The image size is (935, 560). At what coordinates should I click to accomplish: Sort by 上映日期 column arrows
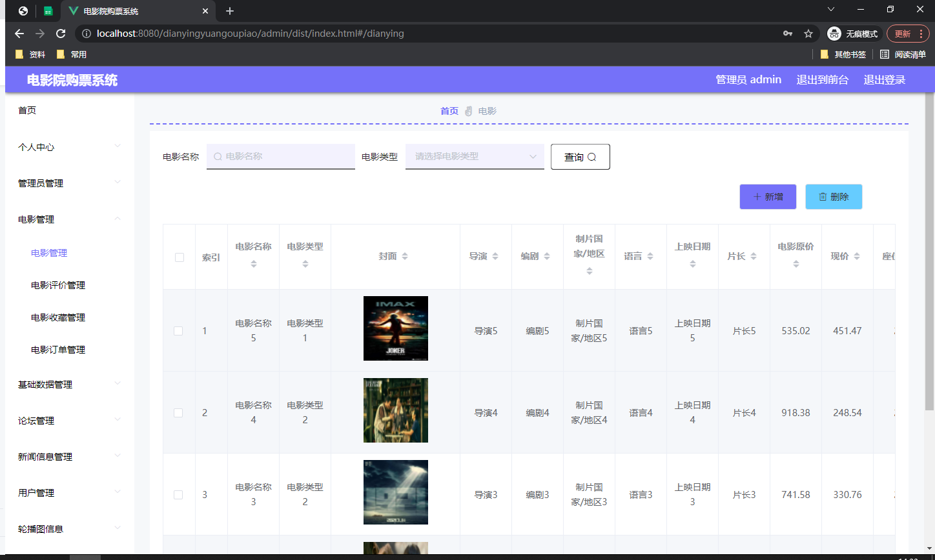[693, 263]
